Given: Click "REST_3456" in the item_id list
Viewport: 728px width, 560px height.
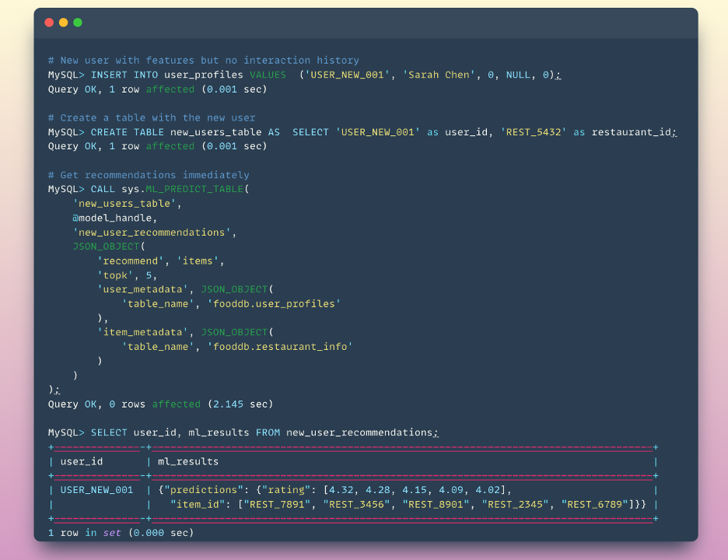Looking at the screenshot, I should coord(356,504).
